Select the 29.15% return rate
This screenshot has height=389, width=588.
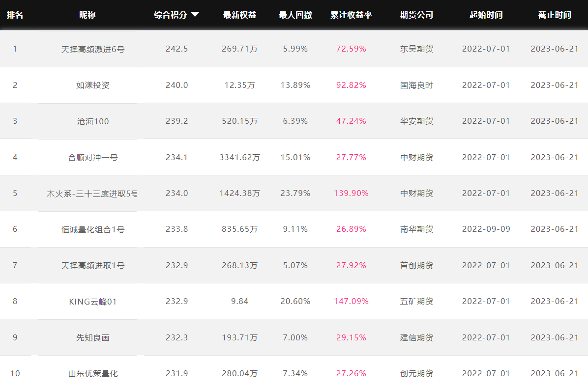351,337
